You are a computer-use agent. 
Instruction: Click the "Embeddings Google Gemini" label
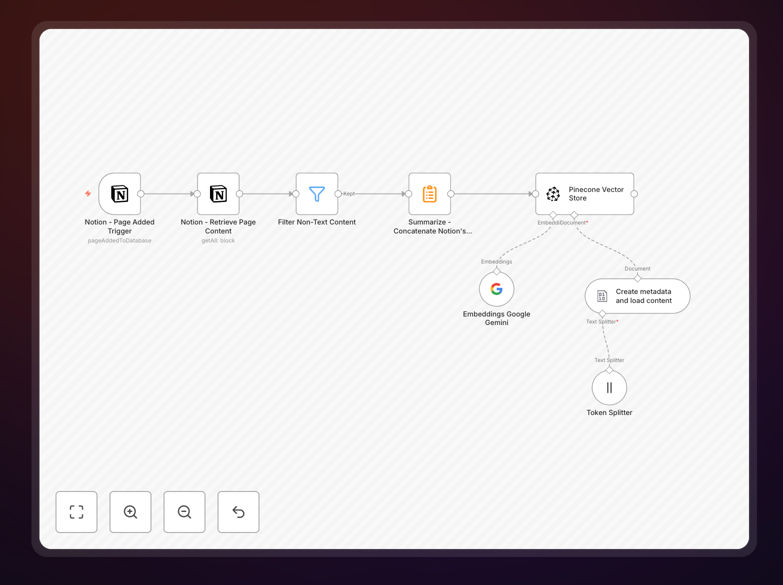point(496,318)
